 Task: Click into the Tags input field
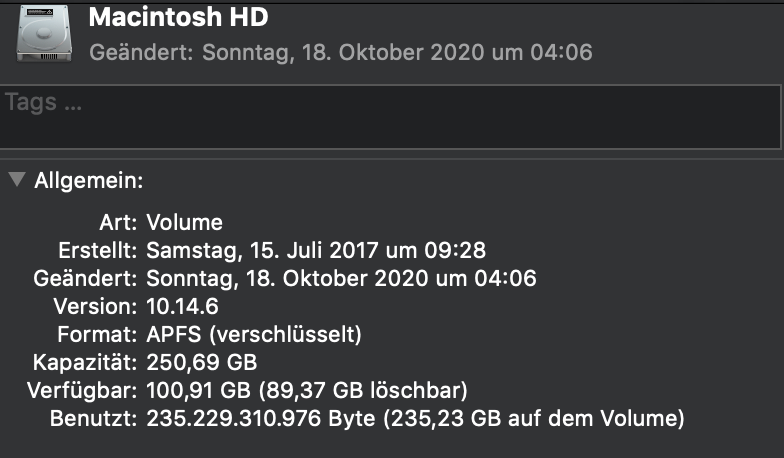point(390,117)
